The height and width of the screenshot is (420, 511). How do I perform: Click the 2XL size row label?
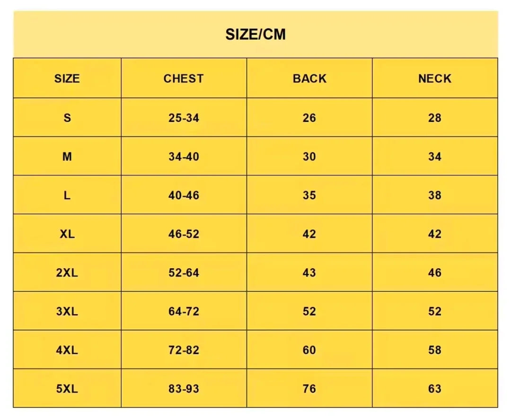[x=67, y=272]
